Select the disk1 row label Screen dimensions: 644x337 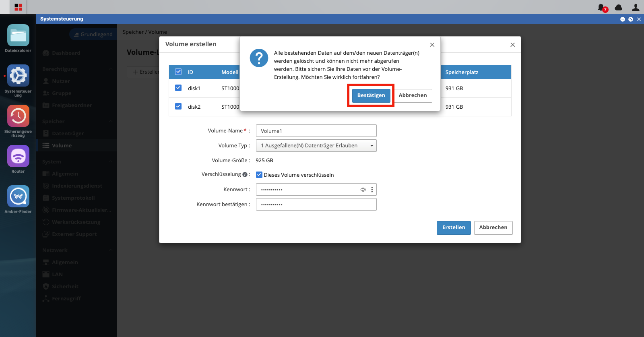tap(194, 88)
